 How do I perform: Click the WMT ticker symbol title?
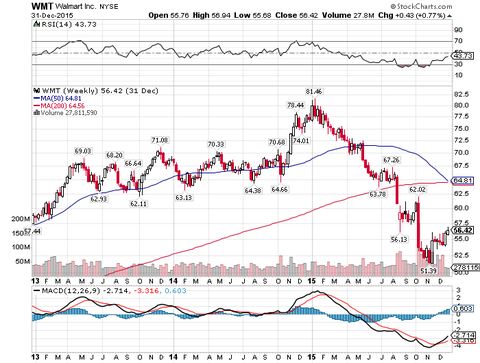coord(42,6)
